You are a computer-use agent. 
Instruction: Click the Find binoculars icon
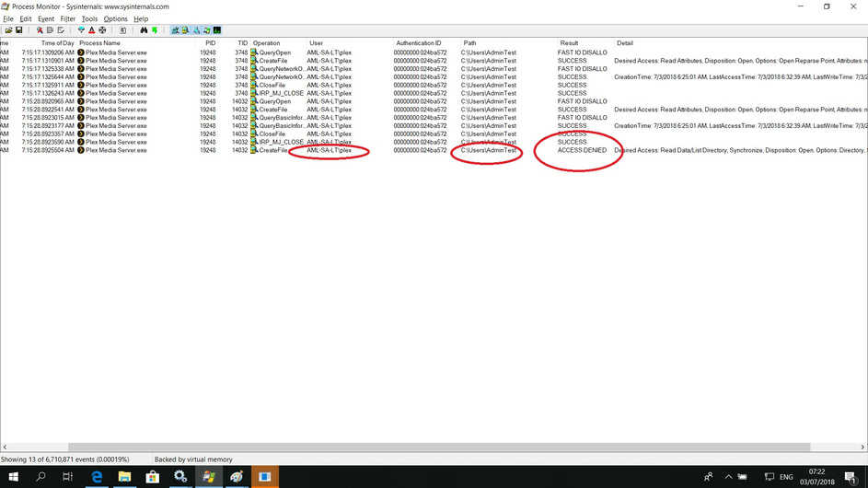pyautogui.click(x=144, y=30)
